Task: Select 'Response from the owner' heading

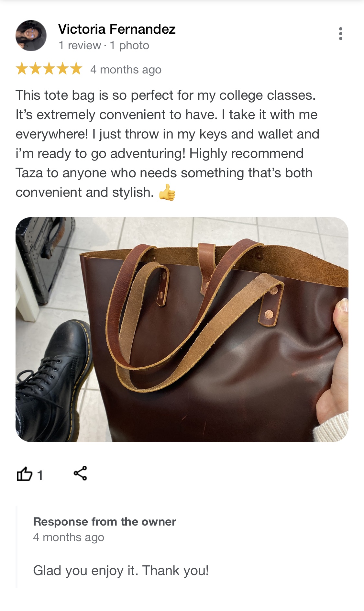Action: (105, 522)
